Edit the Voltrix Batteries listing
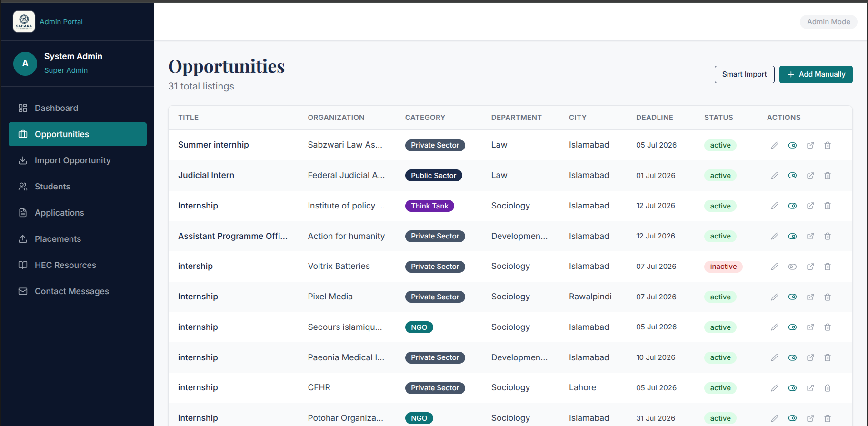 775,267
